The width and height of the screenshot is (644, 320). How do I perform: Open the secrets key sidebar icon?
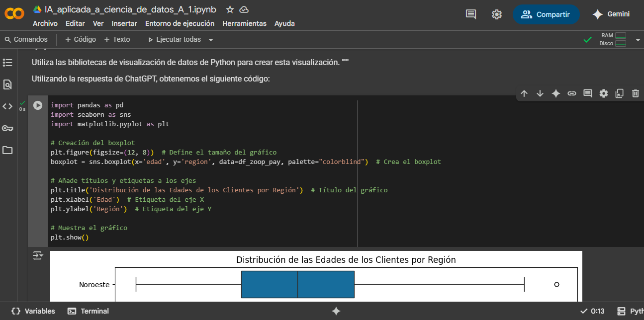pos(7,128)
